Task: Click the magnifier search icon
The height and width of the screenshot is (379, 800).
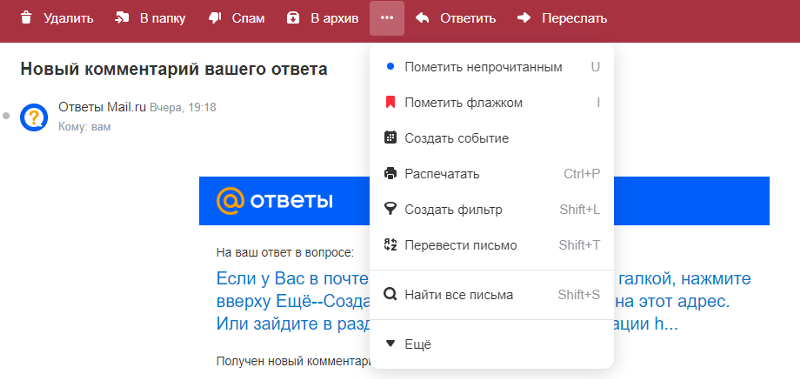Action: pyautogui.click(x=390, y=294)
